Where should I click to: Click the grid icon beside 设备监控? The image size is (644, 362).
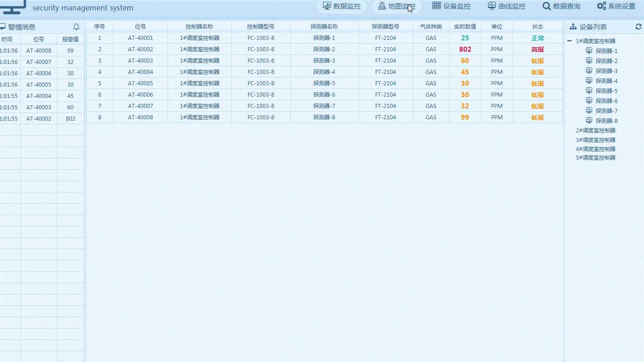pyautogui.click(x=436, y=6)
